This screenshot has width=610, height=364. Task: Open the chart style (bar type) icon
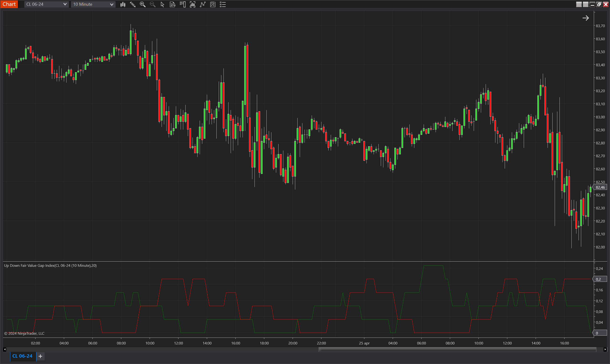[123, 5]
